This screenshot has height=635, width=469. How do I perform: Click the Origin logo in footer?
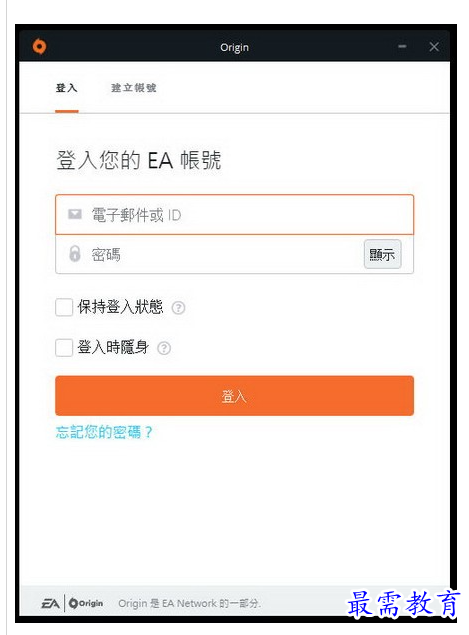[86, 603]
